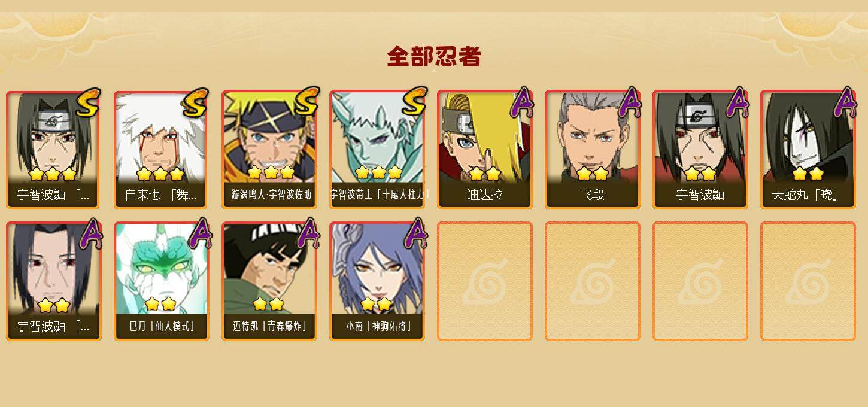Click the A badge on the 迪达拉 card
Viewport: 868px width, 407px height.
click(x=521, y=102)
